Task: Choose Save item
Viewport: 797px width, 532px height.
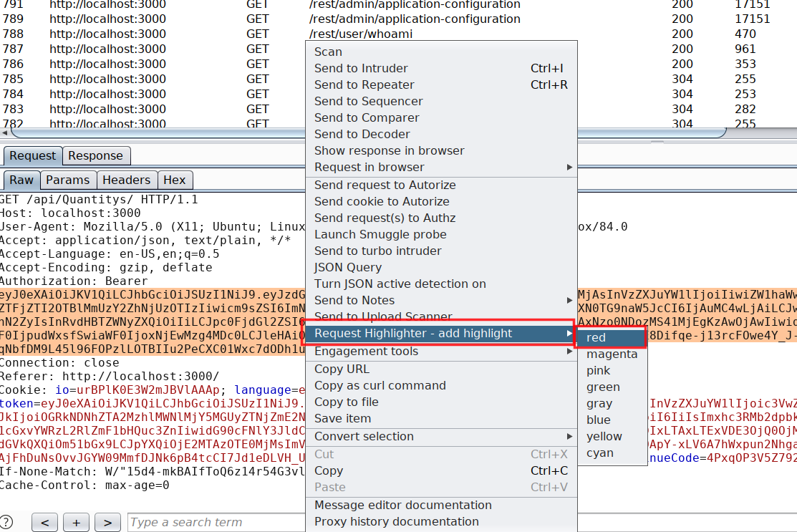Action: point(441,419)
